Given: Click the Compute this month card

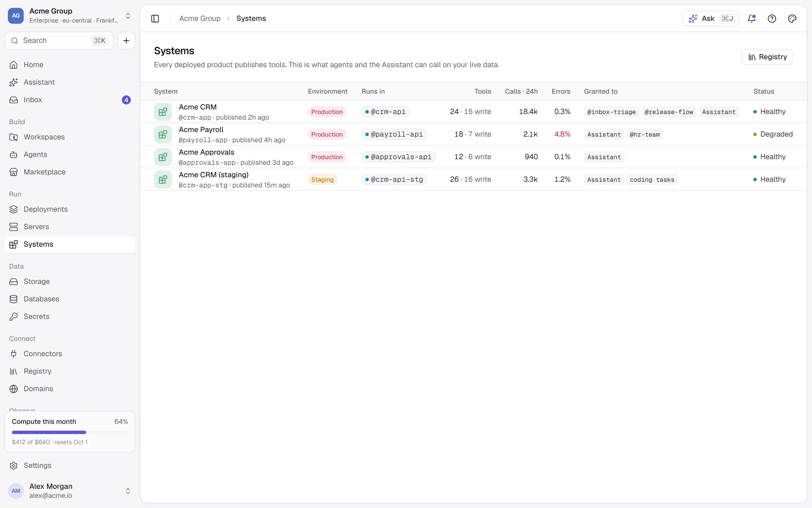Looking at the screenshot, I should coord(70,432).
